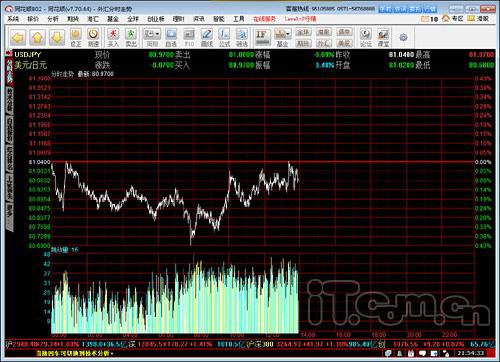Open the 论坛 forum icon
Image resolution: width=500 pixels, height=362 pixels.
coord(366,37)
